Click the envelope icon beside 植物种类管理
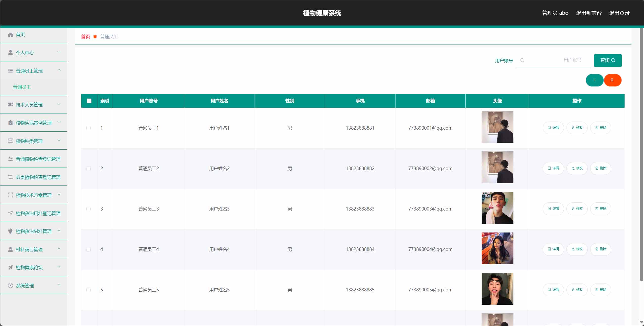644x326 pixels. coord(10,141)
